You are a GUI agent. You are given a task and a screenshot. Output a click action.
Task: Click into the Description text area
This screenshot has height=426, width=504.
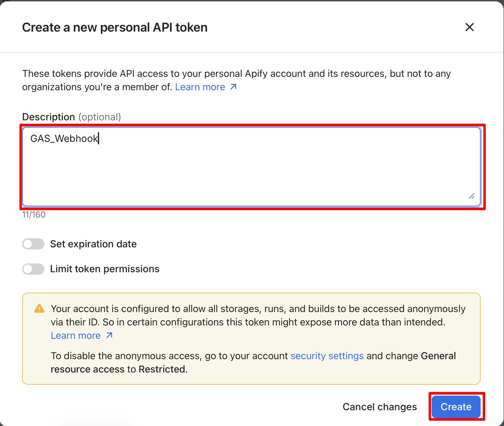click(x=251, y=167)
